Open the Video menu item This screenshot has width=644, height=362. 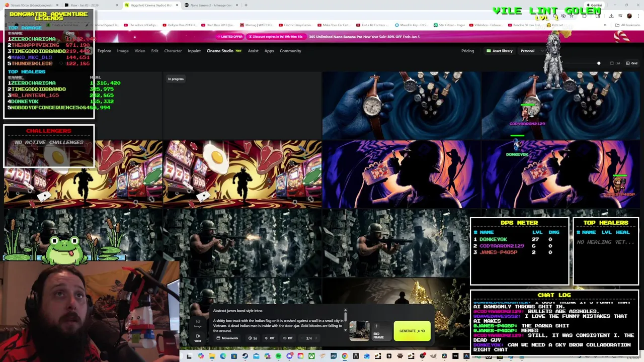pyautogui.click(x=140, y=51)
